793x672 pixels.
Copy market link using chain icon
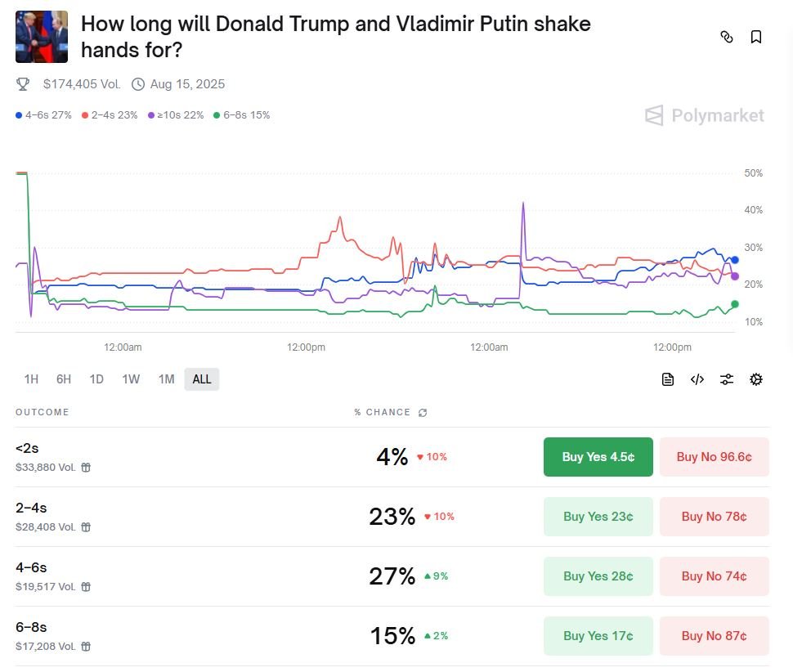point(726,37)
